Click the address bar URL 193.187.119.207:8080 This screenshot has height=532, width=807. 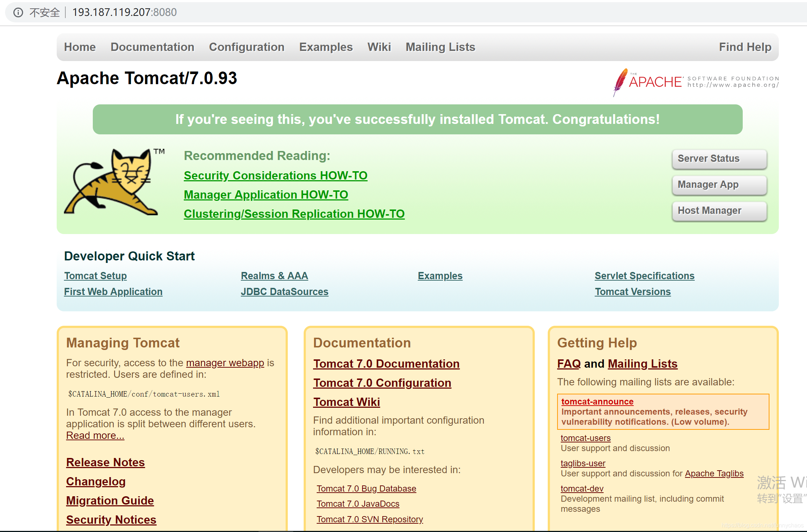tap(125, 12)
